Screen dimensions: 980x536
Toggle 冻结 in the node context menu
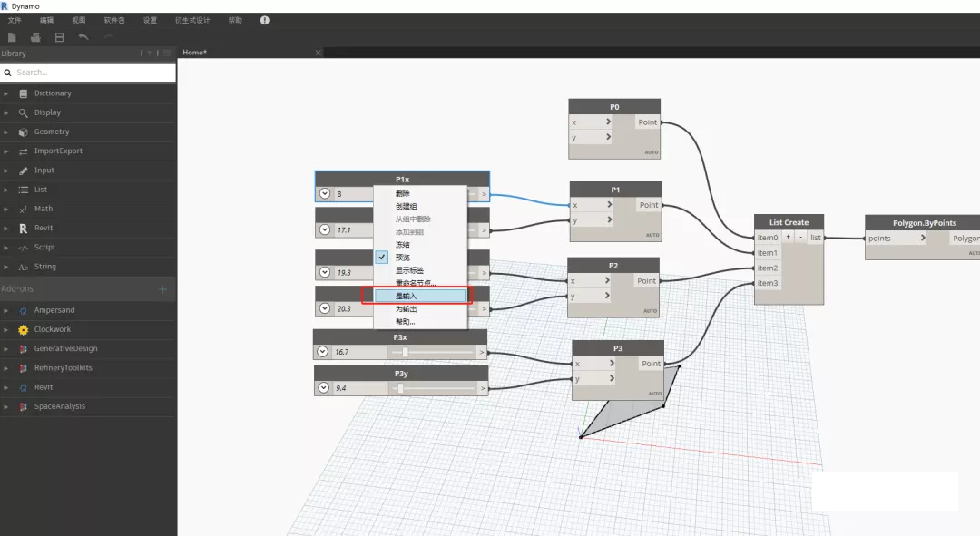(x=403, y=245)
